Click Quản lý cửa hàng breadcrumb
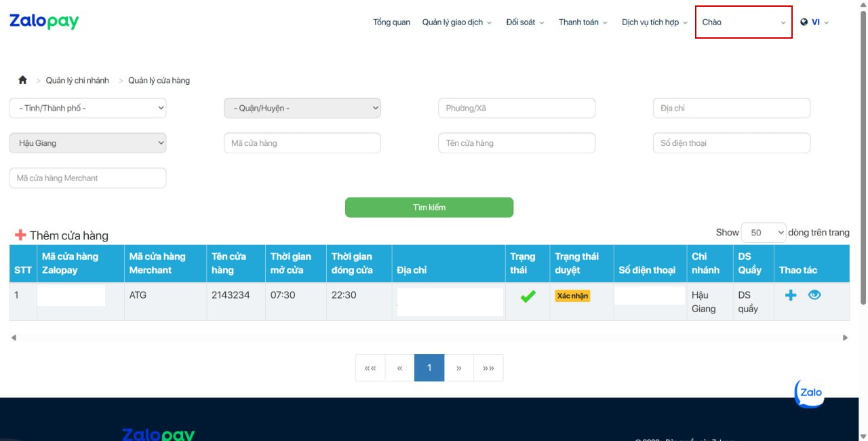868x441 pixels. (159, 80)
